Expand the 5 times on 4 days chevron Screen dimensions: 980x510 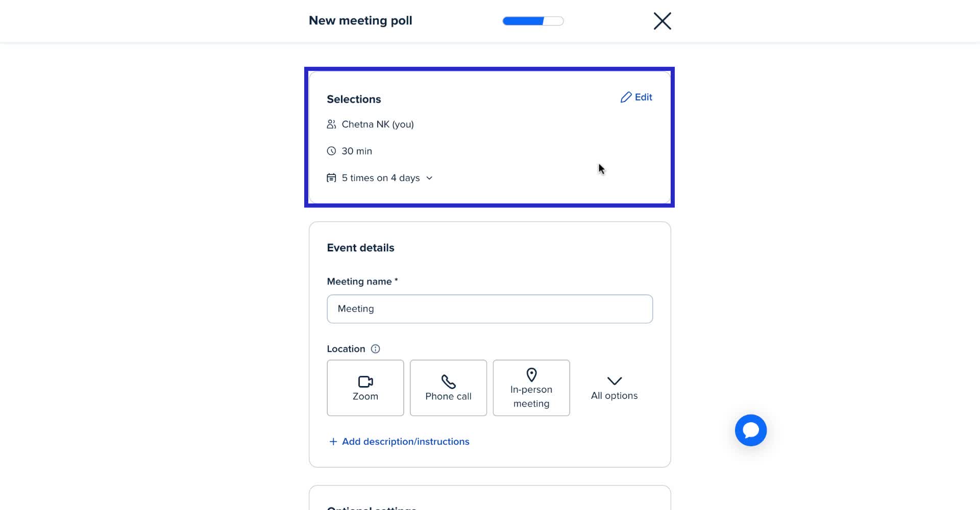(x=429, y=178)
